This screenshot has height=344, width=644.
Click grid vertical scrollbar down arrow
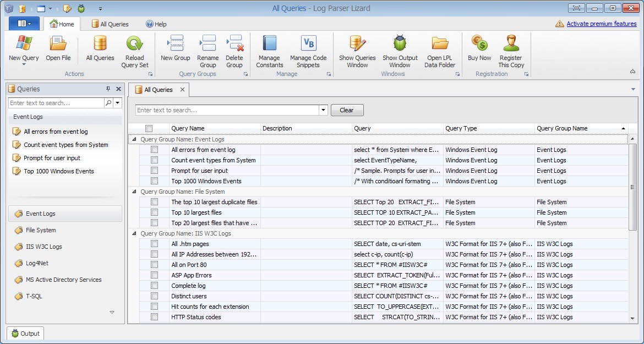tap(632, 319)
